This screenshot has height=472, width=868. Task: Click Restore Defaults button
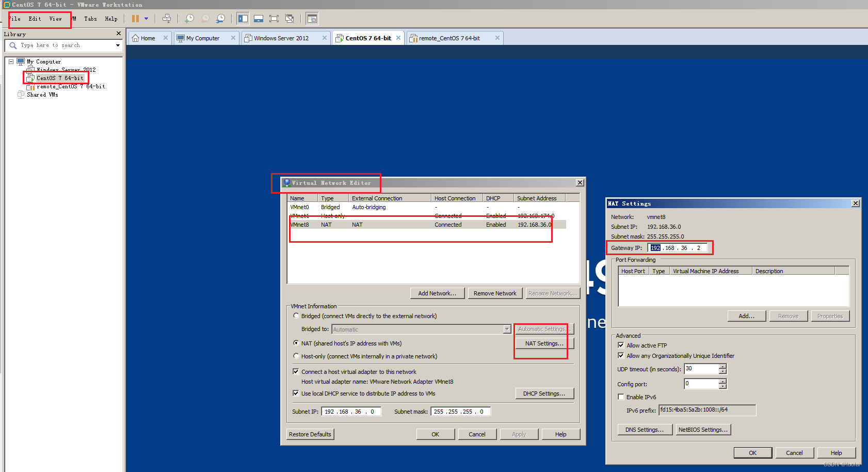pos(310,434)
